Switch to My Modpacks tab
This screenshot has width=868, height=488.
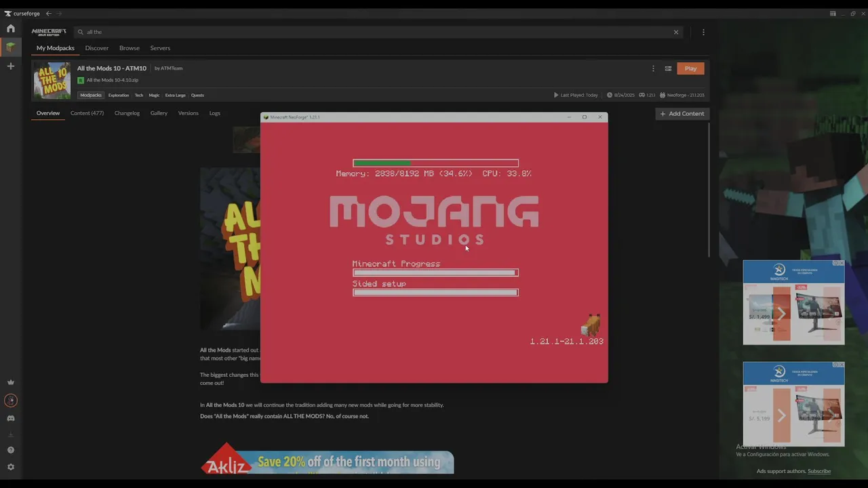(x=56, y=48)
